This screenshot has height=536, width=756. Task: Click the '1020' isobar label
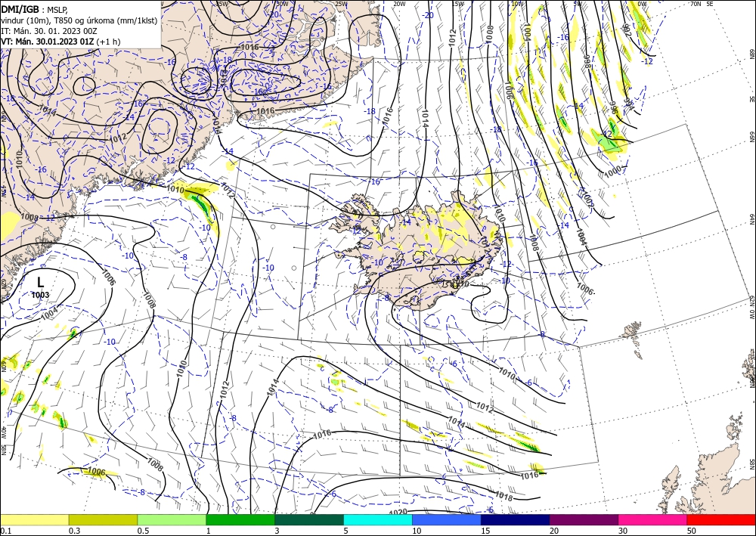pos(398,512)
